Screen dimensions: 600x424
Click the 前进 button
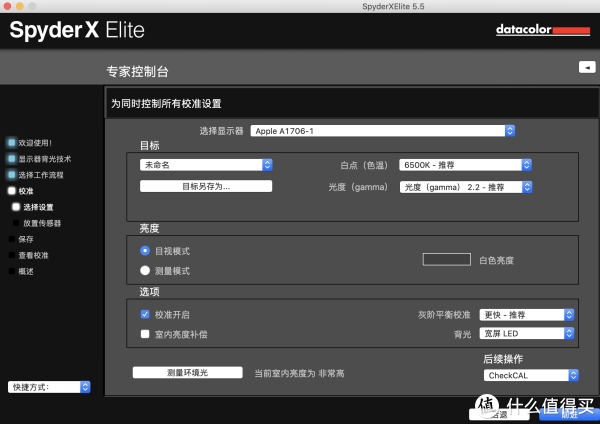pyautogui.click(x=569, y=415)
